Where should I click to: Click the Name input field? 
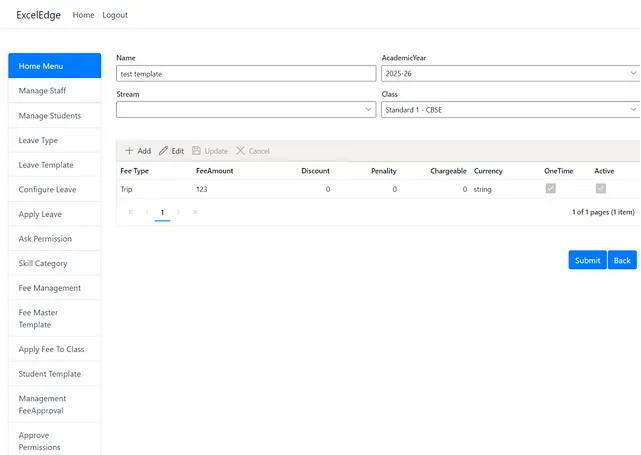click(246, 74)
